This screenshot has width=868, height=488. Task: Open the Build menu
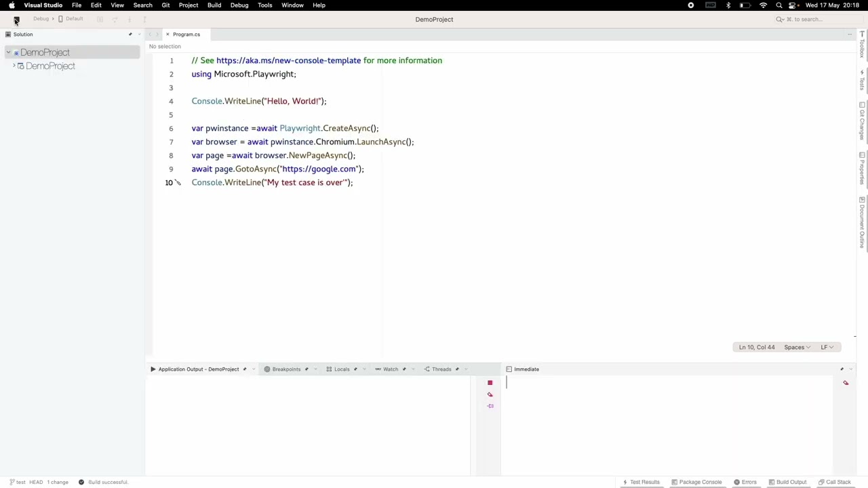pos(214,5)
